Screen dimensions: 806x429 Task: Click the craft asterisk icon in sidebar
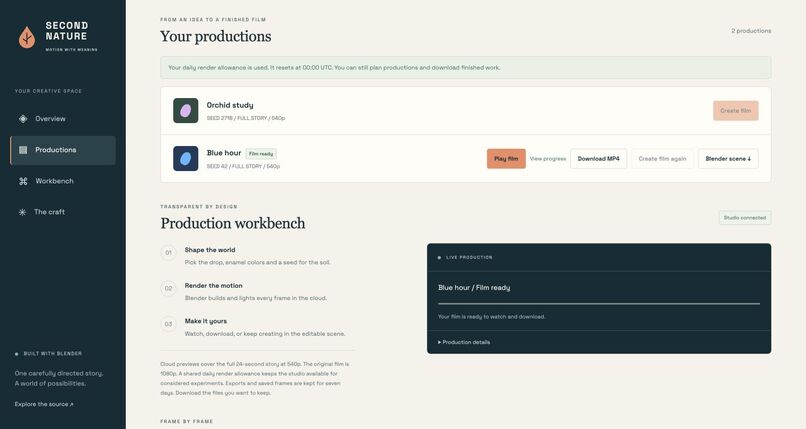tap(22, 212)
